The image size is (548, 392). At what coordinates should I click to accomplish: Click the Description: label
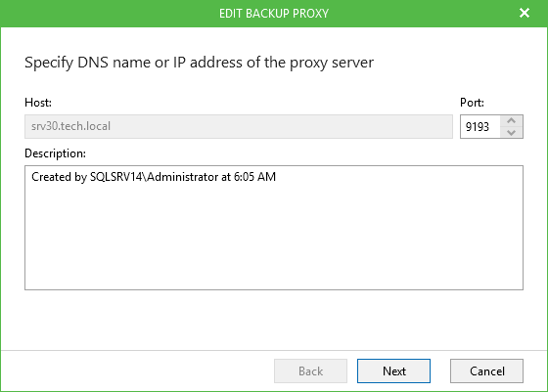point(55,153)
